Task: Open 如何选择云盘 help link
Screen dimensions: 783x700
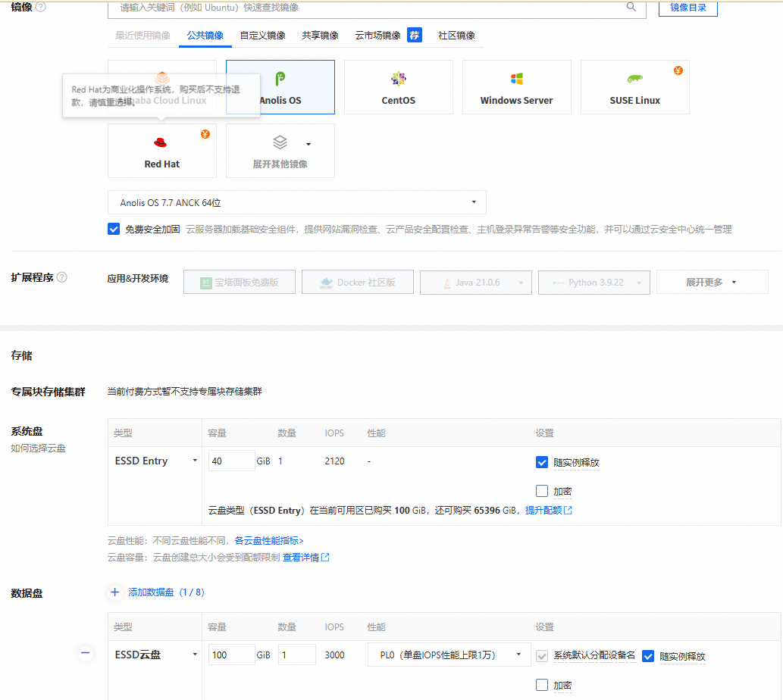Action: tap(39, 448)
